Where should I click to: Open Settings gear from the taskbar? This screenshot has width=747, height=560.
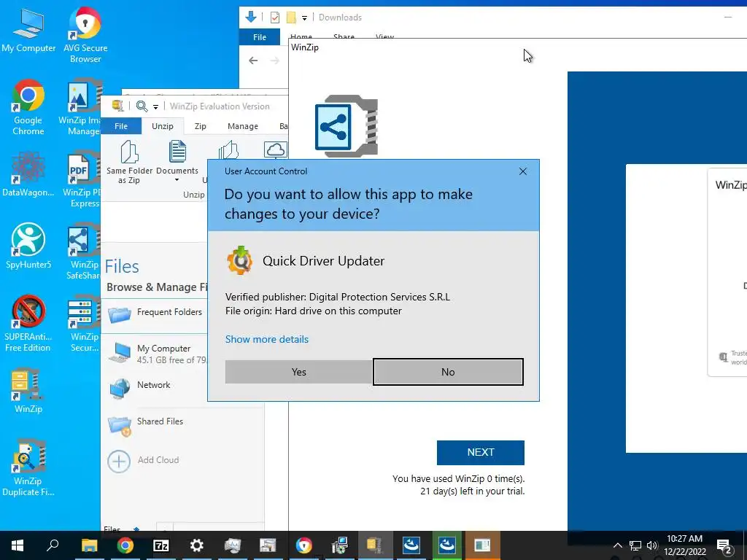(196, 545)
